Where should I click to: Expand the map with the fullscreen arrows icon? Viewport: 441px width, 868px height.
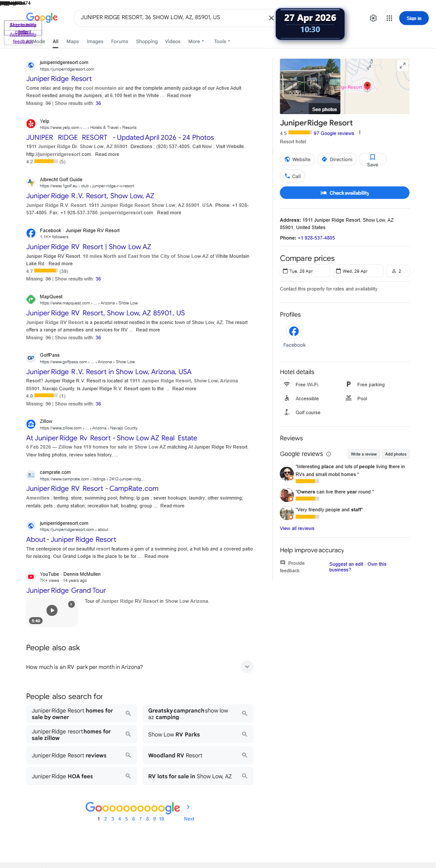tap(403, 65)
